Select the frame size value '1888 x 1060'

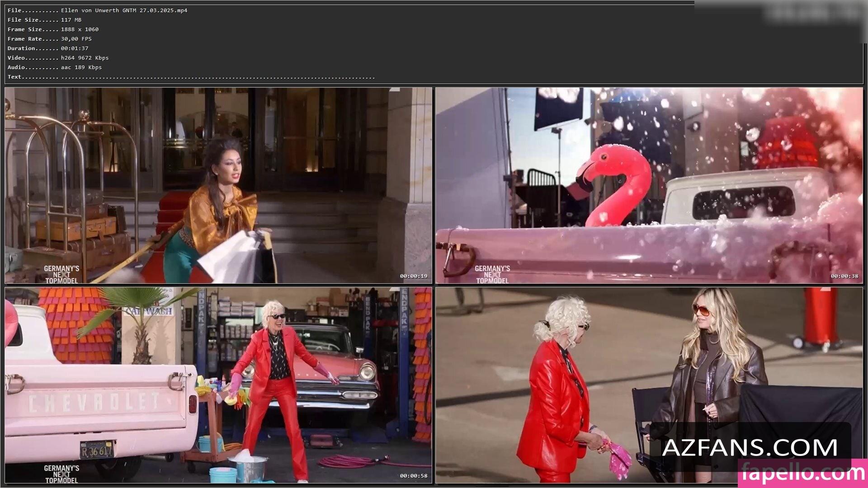[x=80, y=29]
